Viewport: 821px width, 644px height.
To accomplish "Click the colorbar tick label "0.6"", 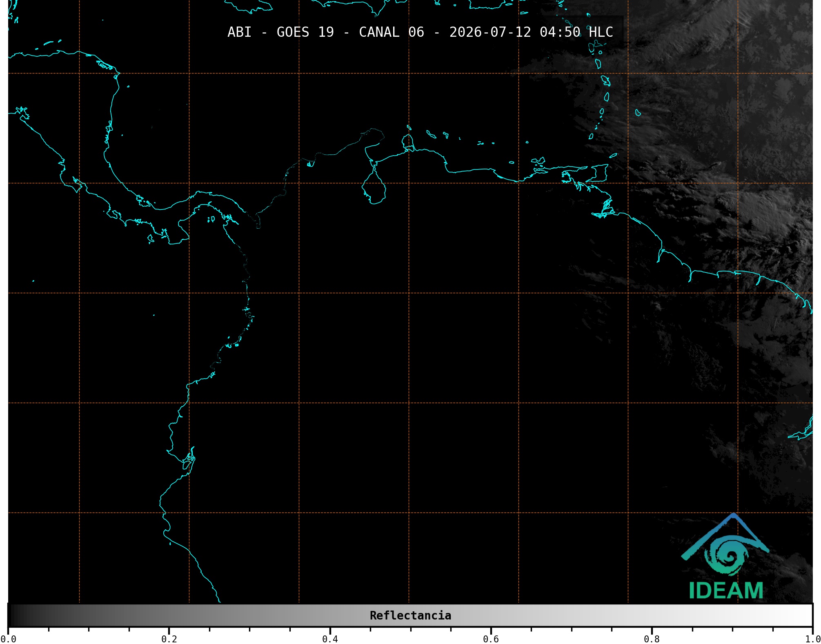I will click(491, 639).
